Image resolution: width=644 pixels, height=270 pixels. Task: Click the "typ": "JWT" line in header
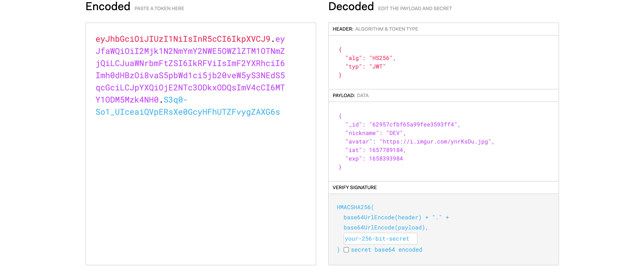pos(365,67)
